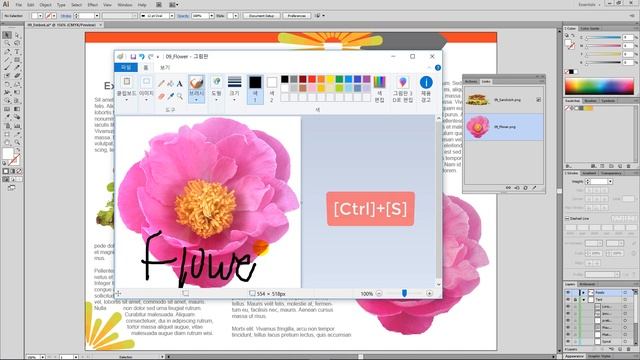The width and height of the screenshot is (640, 360).
Task: Open Paint help question mark icon
Action: 438,68
